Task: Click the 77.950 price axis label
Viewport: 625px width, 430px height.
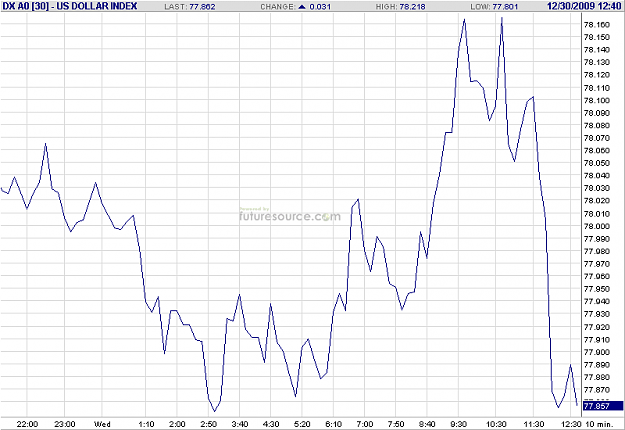Action: coord(597,289)
